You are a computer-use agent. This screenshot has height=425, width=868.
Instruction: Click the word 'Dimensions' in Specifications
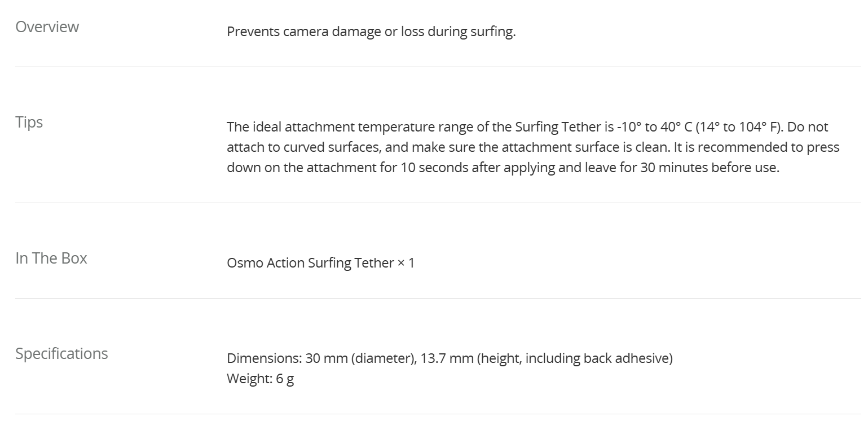tap(262, 358)
